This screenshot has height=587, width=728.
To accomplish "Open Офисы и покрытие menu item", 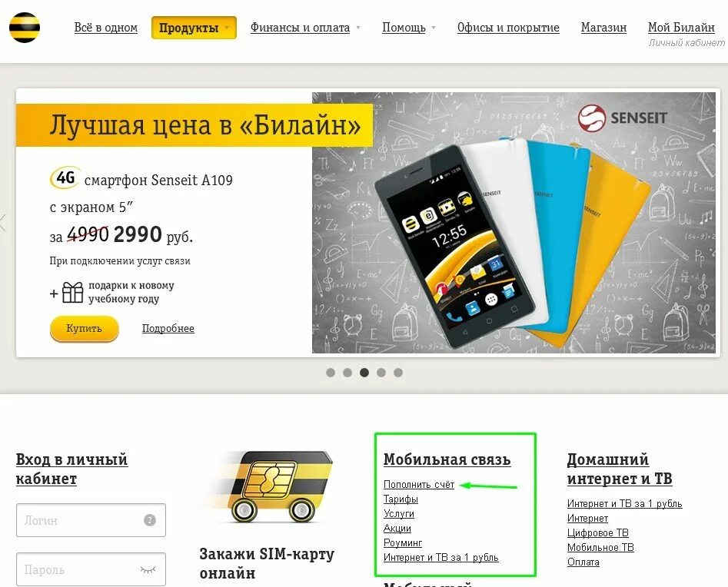I will click(x=508, y=28).
